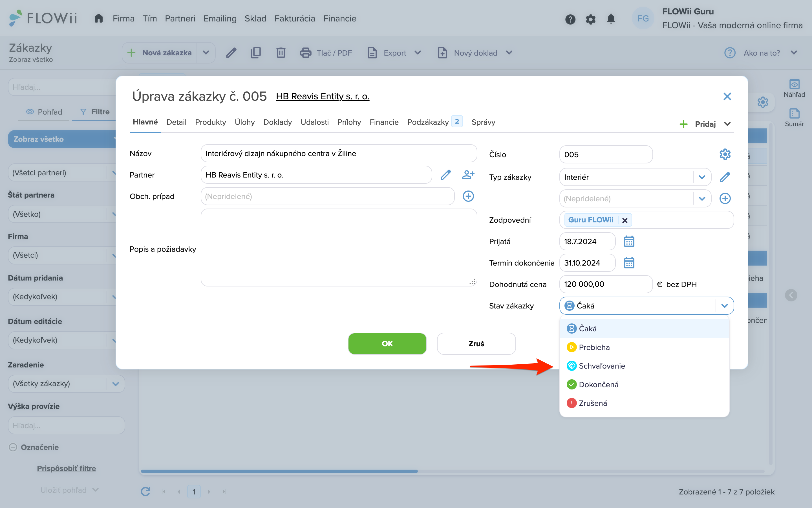The image size is (812, 508).
Task: Click Názov input field
Action: (x=339, y=154)
